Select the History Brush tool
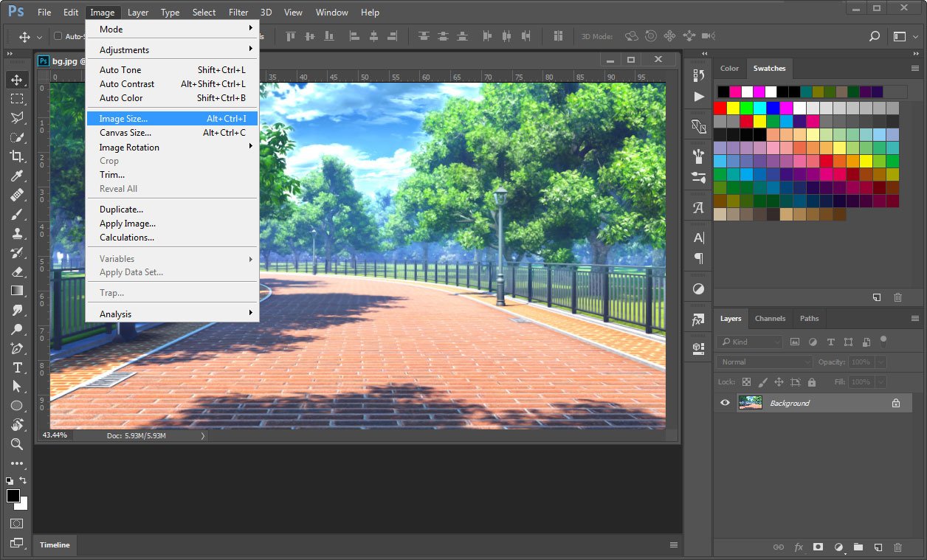Viewport: 927px width, 560px height. (16, 252)
